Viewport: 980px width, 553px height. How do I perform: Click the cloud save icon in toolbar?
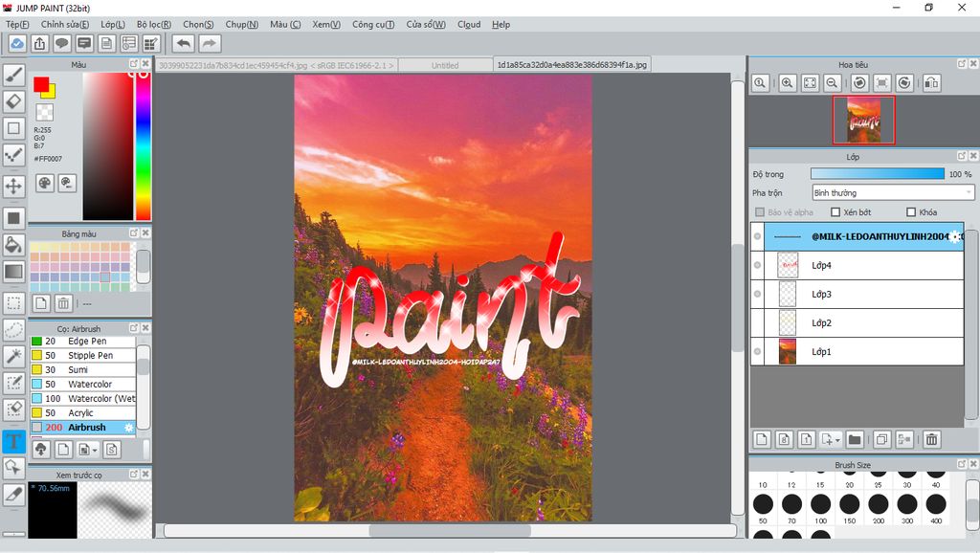[17, 44]
